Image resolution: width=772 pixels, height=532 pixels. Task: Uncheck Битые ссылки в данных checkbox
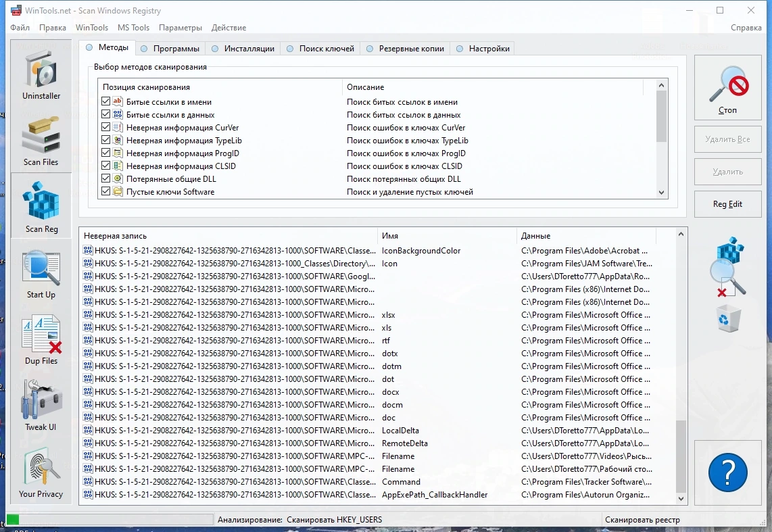[x=105, y=114]
